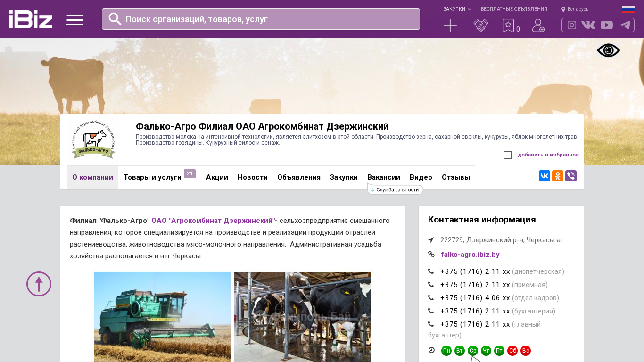
Task: Select Saturday (Сб) schedule circle
Action: click(x=512, y=351)
